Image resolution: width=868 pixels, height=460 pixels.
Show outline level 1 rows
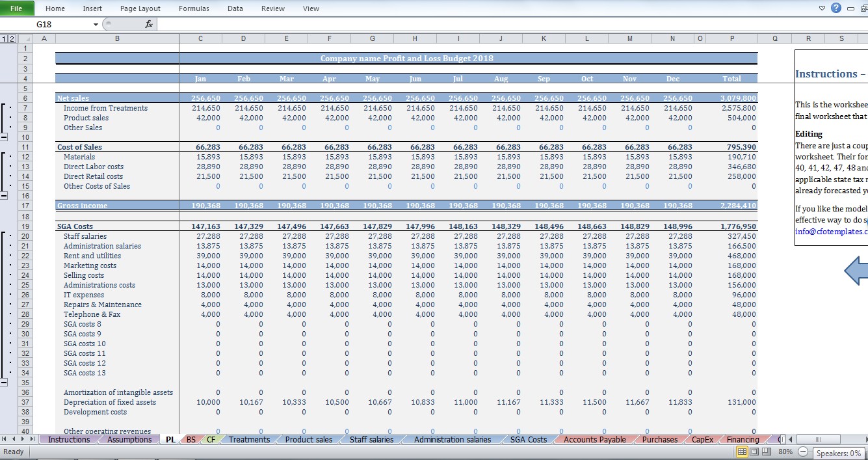tap(5, 39)
